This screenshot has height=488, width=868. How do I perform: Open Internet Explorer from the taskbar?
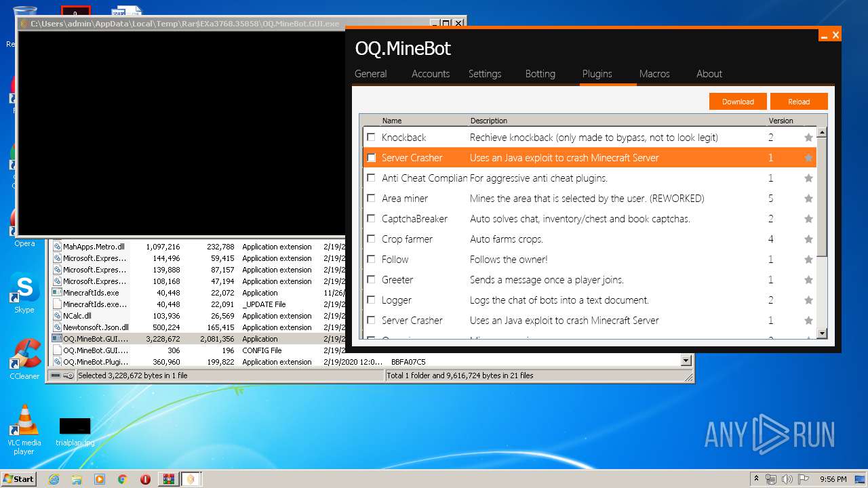[x=54, y=479]
